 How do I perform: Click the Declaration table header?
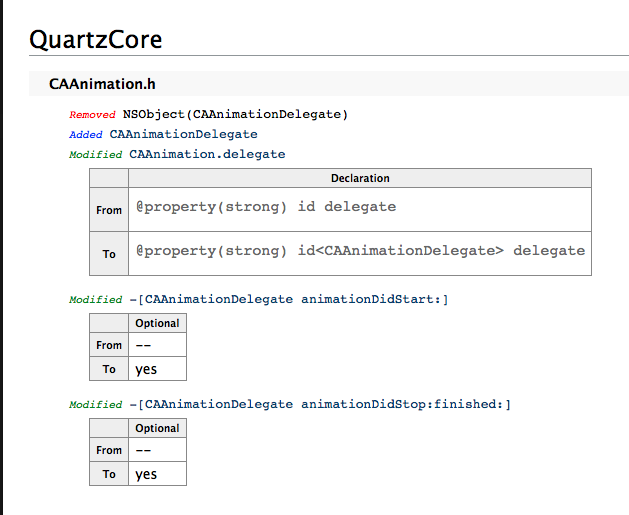pyautogui.click(x=360, y=178)
